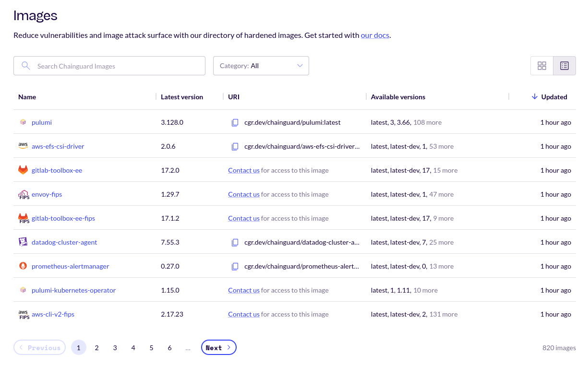Click the datadog-cluster-agent copy icon
This screenshot has height=366, width=588.
[235, 242]
